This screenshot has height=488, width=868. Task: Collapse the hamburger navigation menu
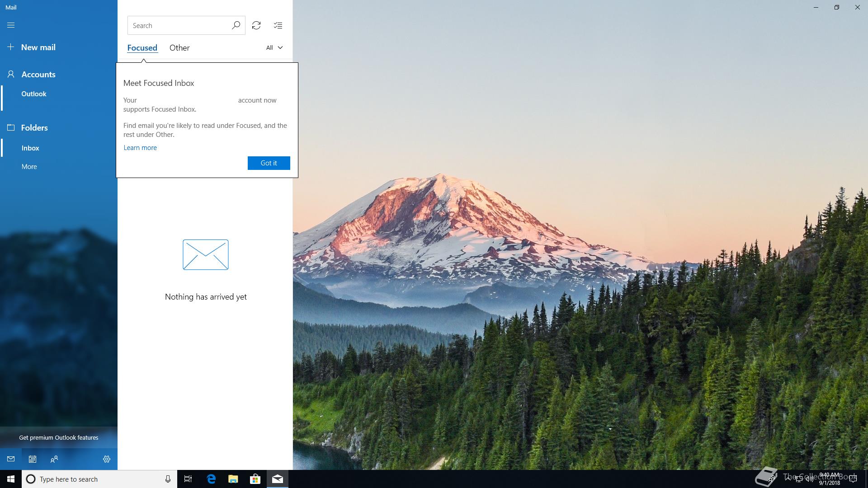(x=11, y=25)
